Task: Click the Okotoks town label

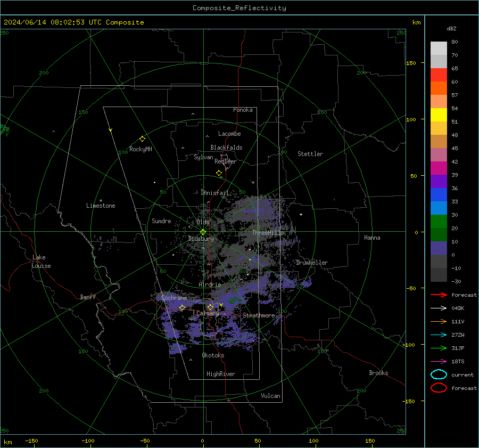Action: click(x=213, y=355)
